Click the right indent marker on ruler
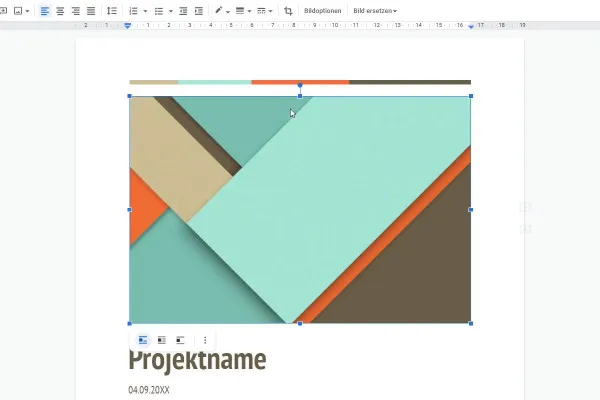600x400 pixels. (471, 26)
